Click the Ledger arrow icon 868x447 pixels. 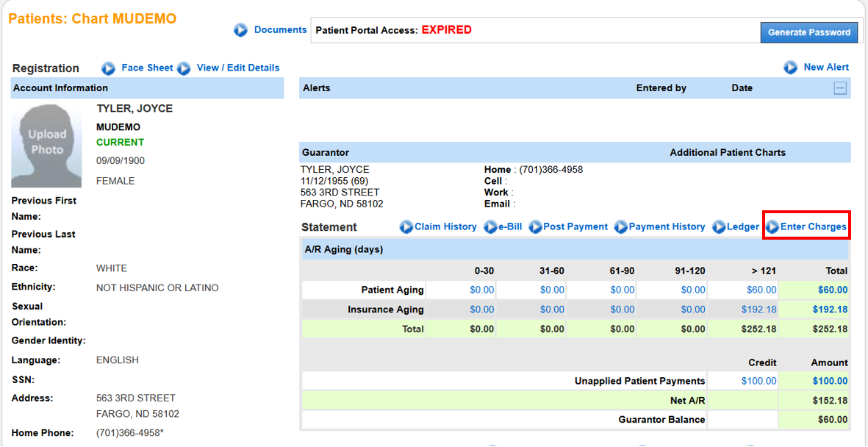(719, 227)
